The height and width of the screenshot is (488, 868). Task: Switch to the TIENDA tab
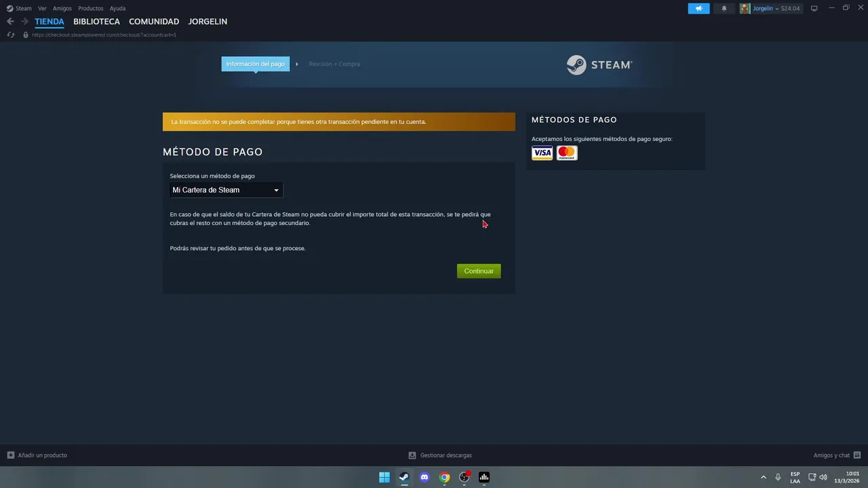pos(50,22)
